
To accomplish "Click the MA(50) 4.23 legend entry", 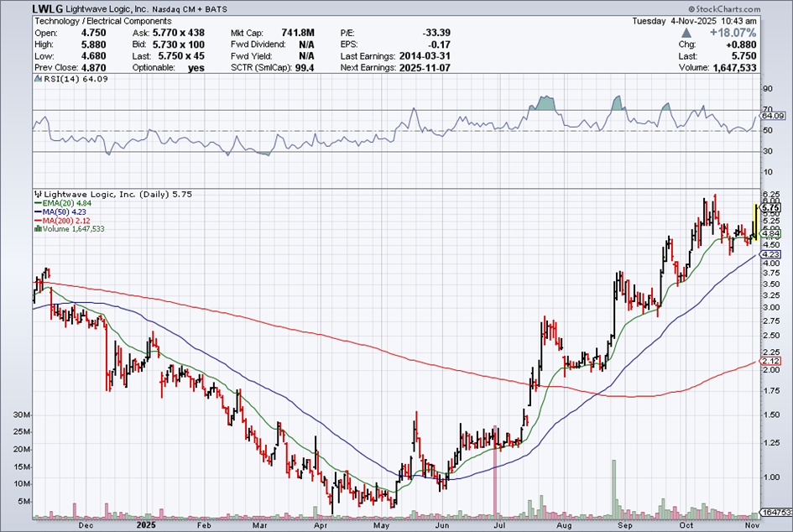I will click(x=65, y=212).
